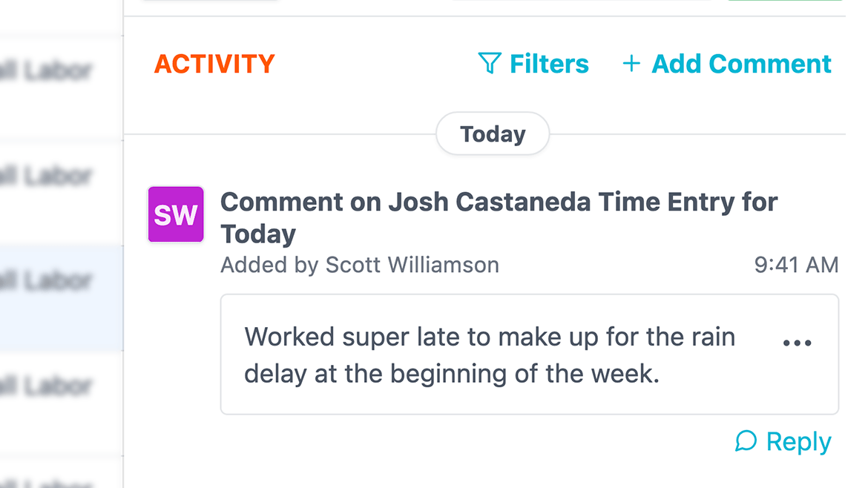Click the 9:41 AM timestamp
This screenshot has height=488, width=868.
796,265
